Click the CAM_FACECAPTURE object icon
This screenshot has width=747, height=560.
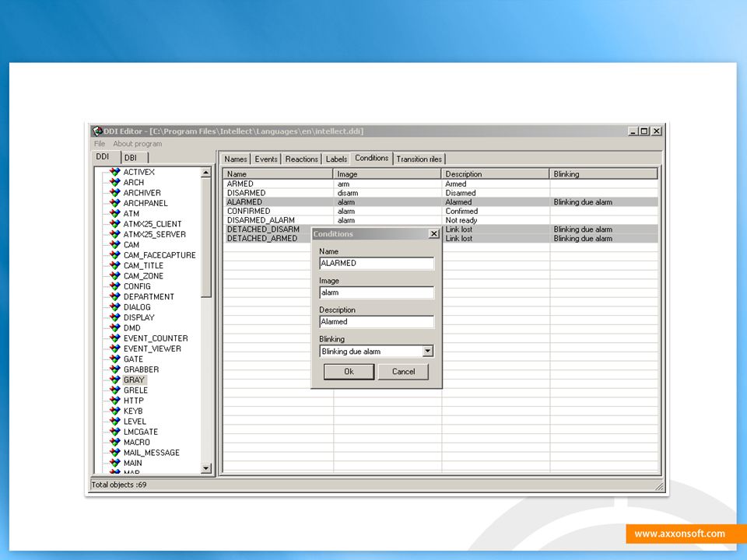tap(115, 255)
